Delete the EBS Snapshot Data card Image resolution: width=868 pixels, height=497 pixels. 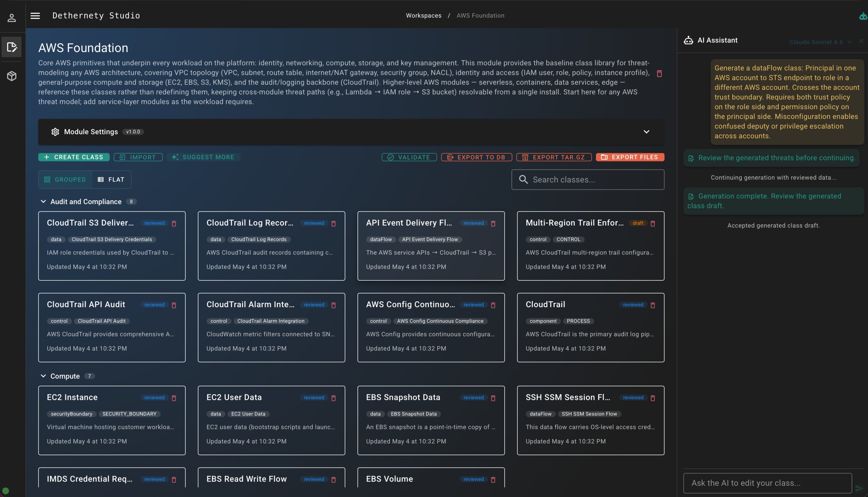pyautogui.click(x=493, y=398)
